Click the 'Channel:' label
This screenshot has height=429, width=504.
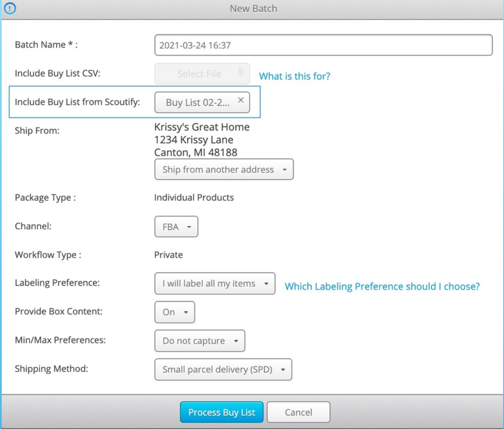click(33, 226)
